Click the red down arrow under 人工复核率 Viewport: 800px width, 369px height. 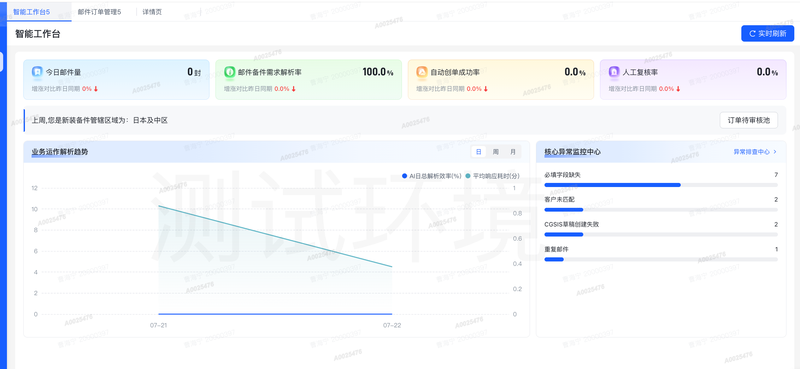pos(678,88)
